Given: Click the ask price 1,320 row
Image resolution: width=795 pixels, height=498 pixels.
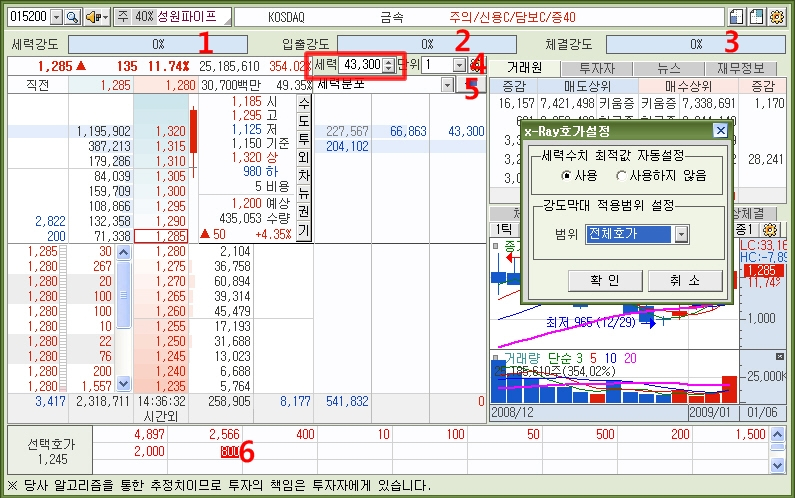Looking at the screenshot, I should point(170,131).
